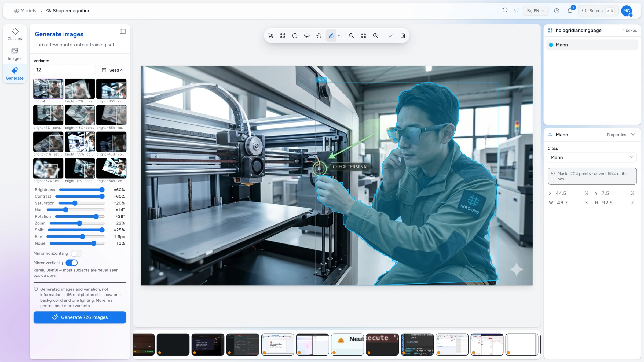
Task: Open the Class Mann dropdown
Action: click(x=592, y=157)
